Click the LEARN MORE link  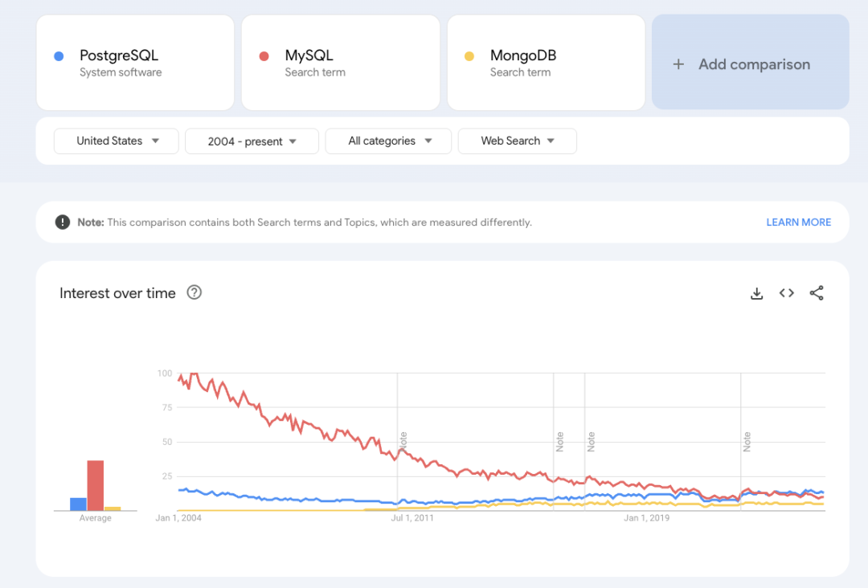pos(798,223)
